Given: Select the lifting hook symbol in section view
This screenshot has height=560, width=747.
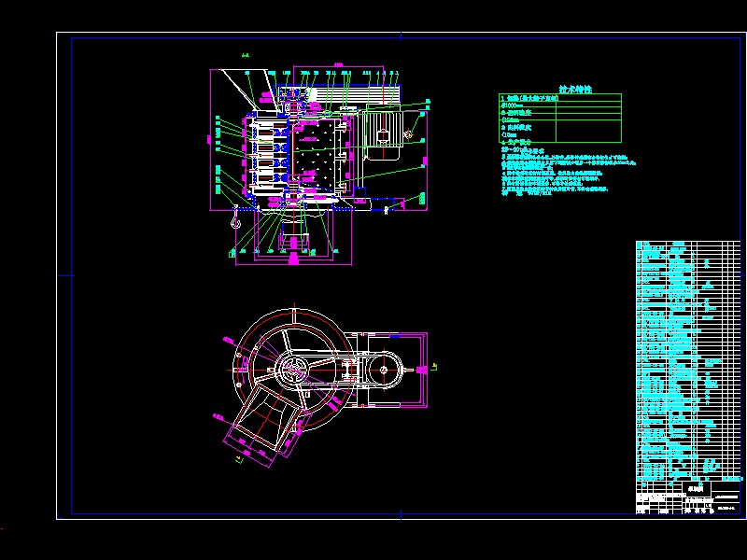Looking at the screenshot, I should pos(235,218).
